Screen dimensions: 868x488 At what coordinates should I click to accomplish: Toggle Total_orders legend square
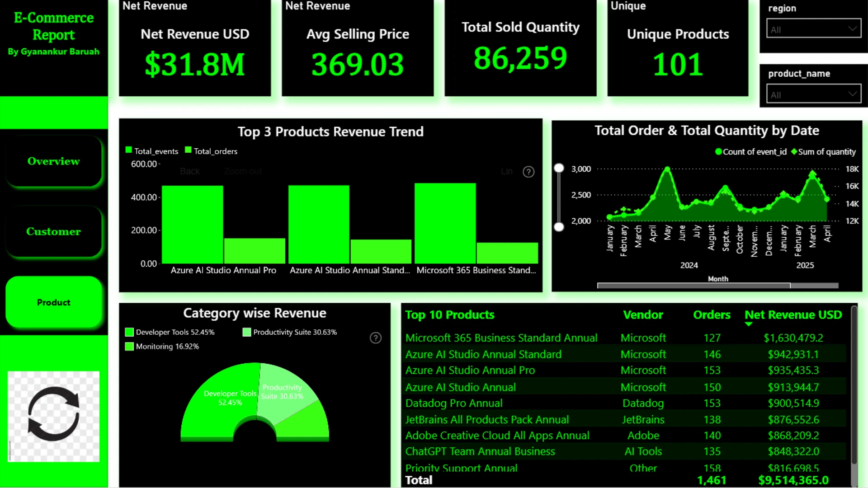(x=189, y=150)
